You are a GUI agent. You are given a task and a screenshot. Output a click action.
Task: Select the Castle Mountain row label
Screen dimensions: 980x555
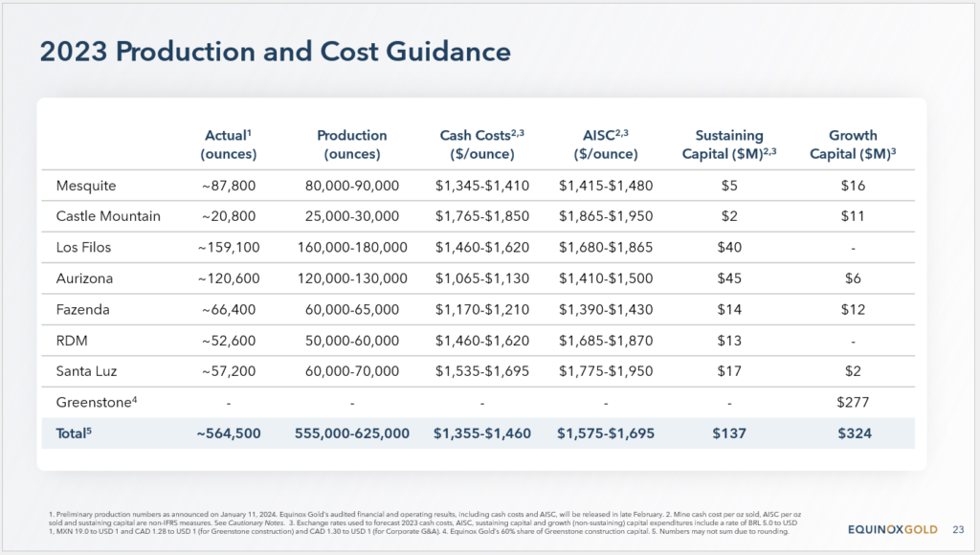coord(108,216)
